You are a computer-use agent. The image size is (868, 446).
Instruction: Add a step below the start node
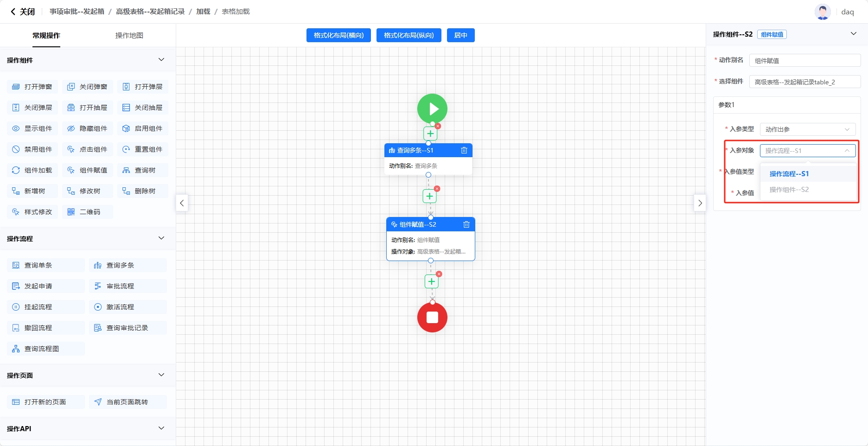[x=430, y=134]
